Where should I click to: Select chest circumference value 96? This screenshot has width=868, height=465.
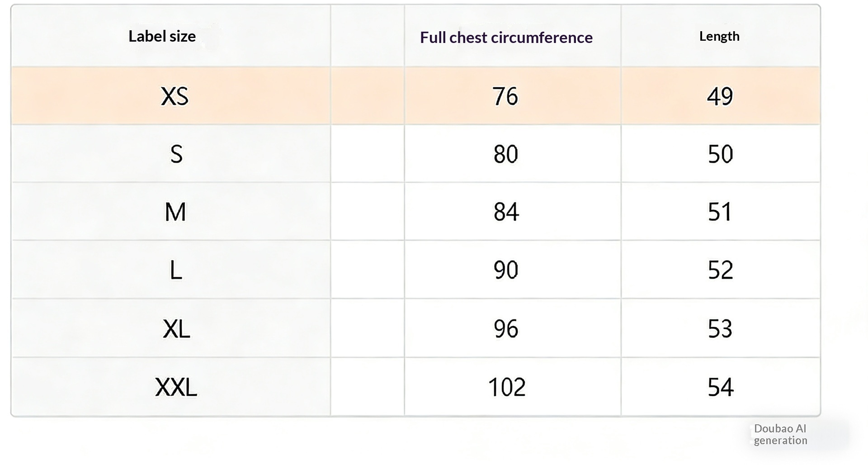(x=505, y=329)
